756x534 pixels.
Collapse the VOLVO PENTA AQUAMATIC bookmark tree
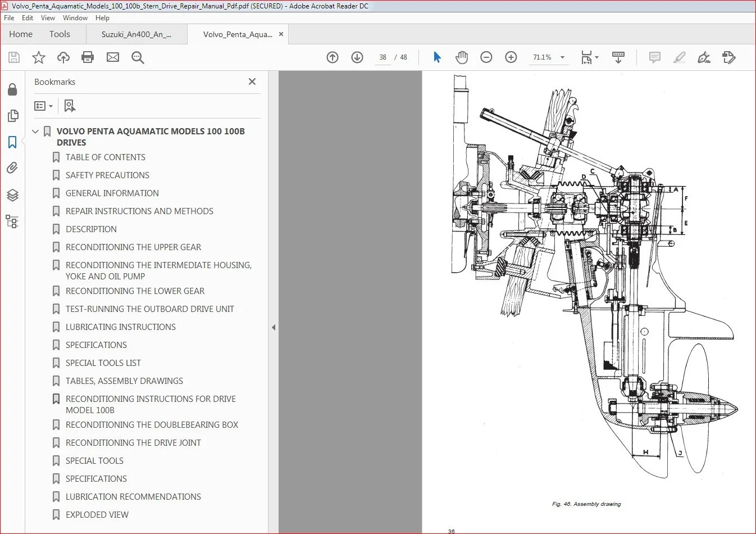point(35,132)
